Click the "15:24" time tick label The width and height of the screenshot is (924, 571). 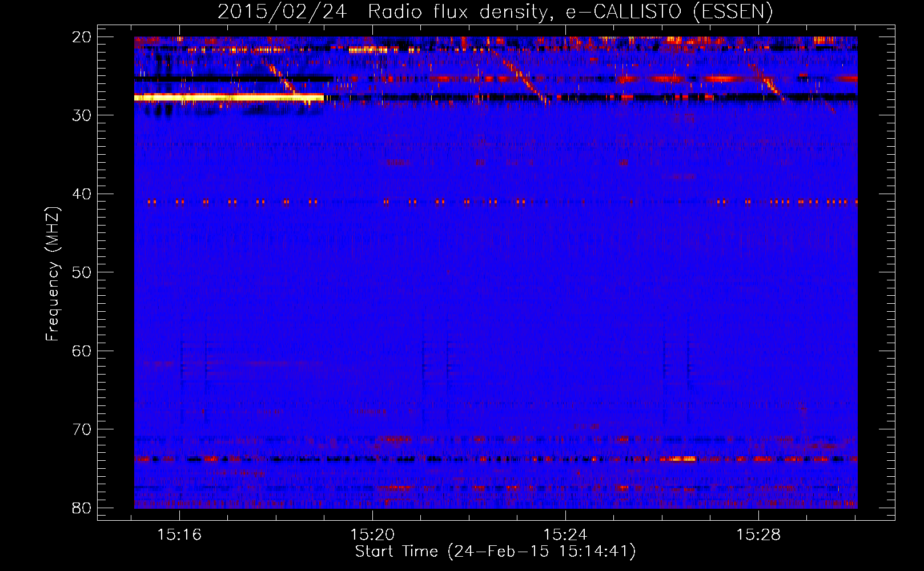click(x=565, y=535)
